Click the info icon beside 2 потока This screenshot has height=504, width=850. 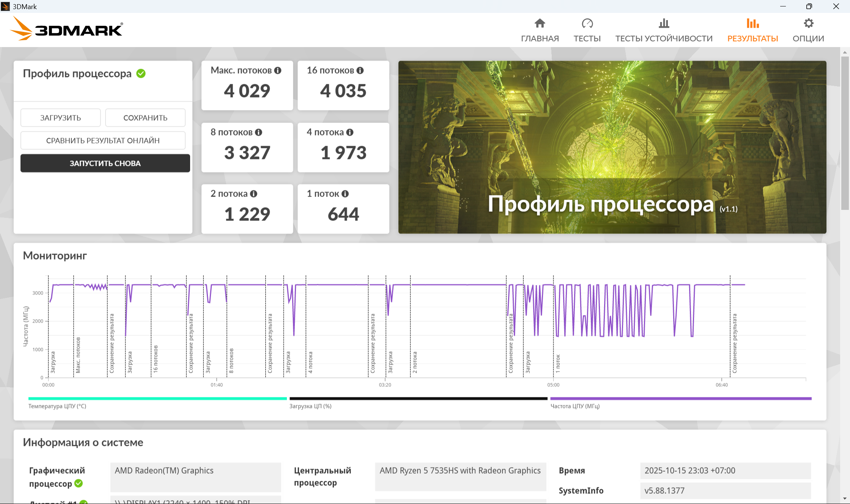(253, 194)
